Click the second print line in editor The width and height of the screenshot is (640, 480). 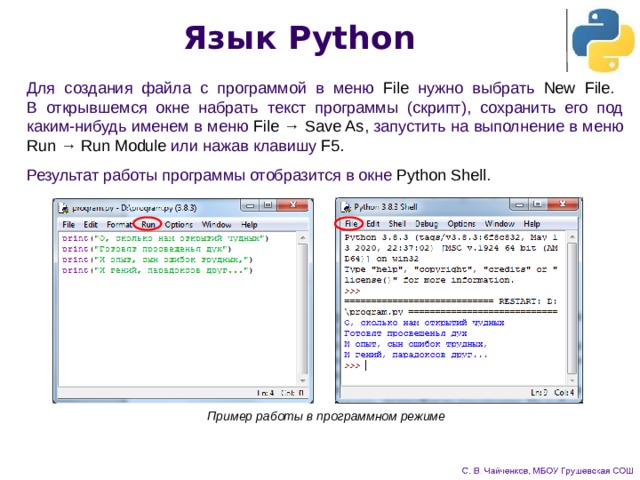[x=147, y=249]
